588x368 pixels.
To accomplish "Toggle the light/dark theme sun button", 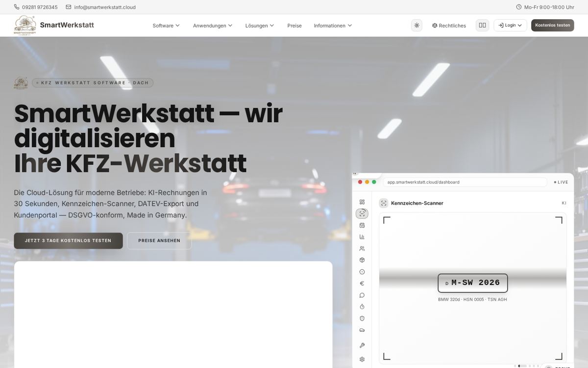I will tap(416, 25).
